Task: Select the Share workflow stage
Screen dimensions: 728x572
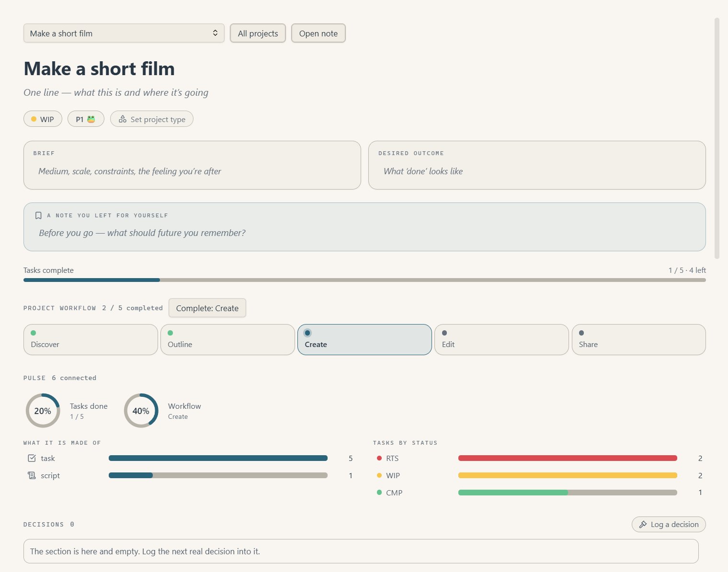Action: (x=639, y=340)
